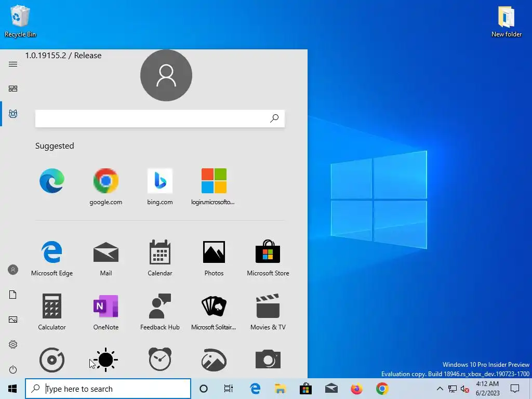
Task: Open the Start menu hamburger expand icon
Action: click(13, 64)
